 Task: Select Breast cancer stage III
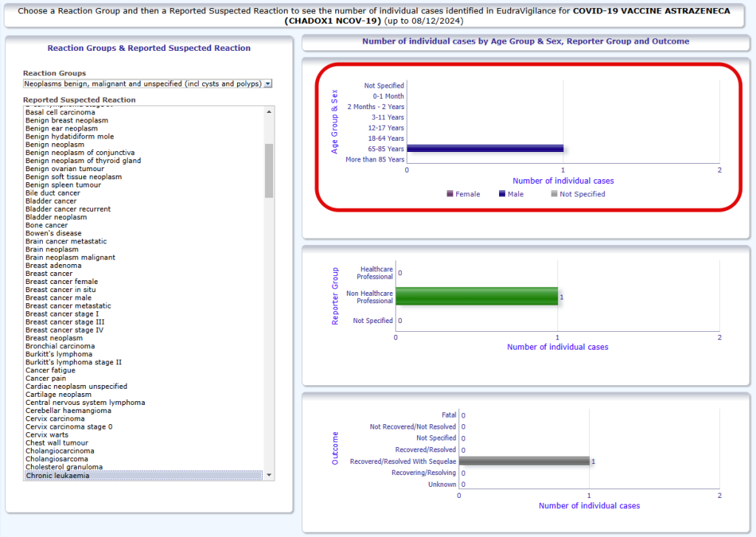pos(65,322)
